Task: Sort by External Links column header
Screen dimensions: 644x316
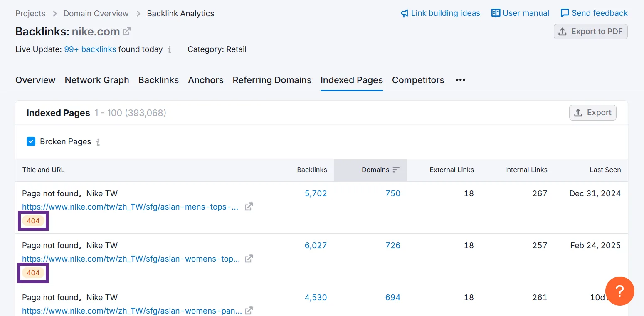Action: coord(452,170)
